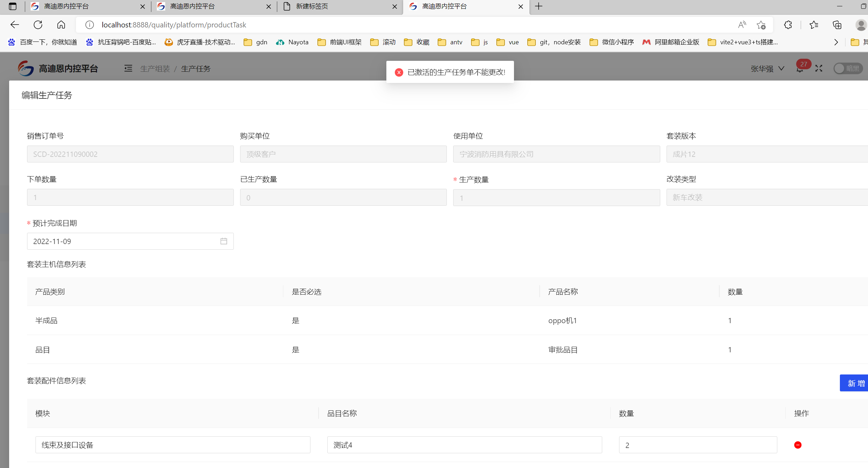This screenshot has height=468, width=868.
Task: Click the 改装类型 field 新车改装
Action: (x=767, y=197)
